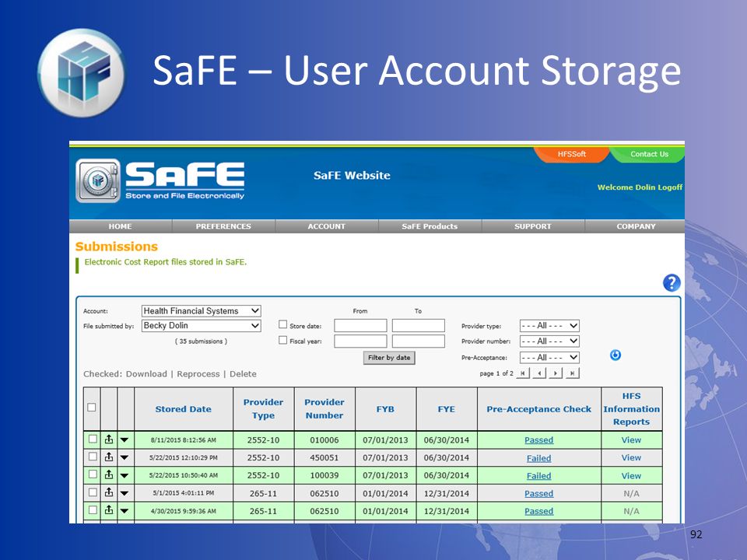Open Passed link in 4/30/2015 9:59:36 AM row
Viewport: 747px width, 560px height.
(538, 511)
